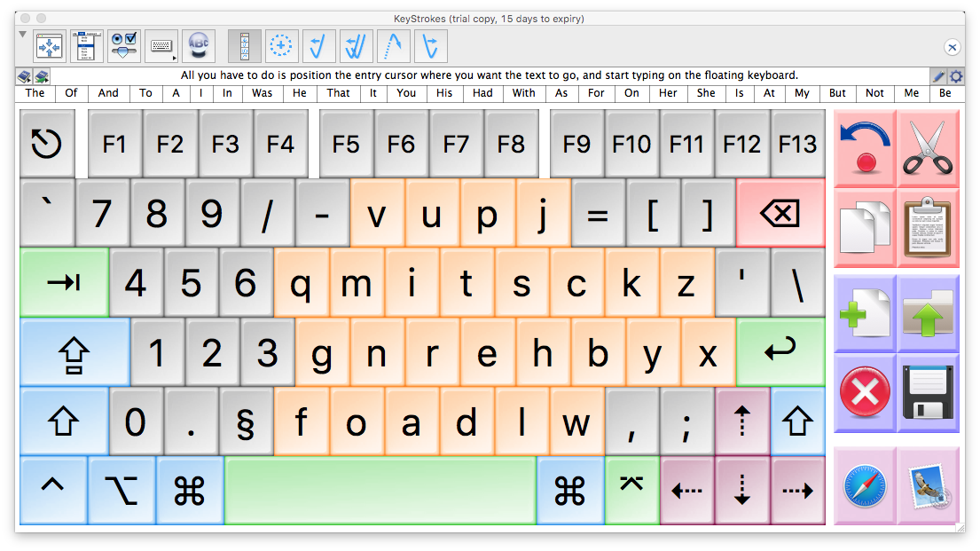Viewport: 980px width, 551px height.
Task: Open the disclosure triangle at top left
Action: click(x=21, y=34)
